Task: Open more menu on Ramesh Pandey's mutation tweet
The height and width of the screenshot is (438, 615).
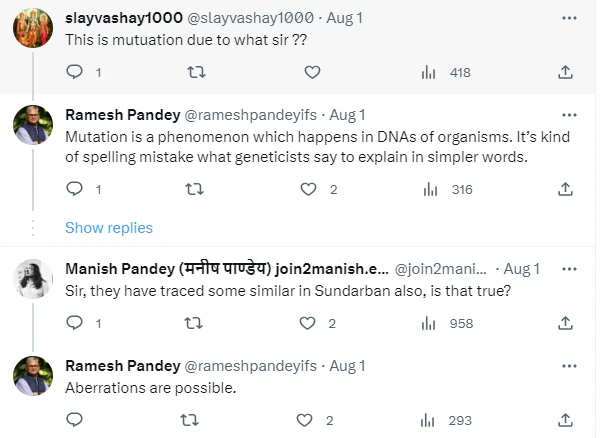Action: (x=569, y=114)
